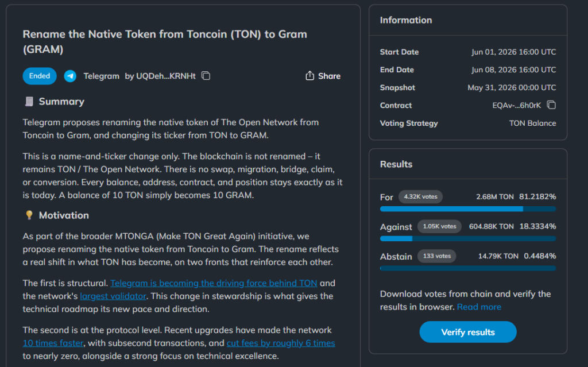Click the For option label

pyautogui.click(x=386, y=197)
